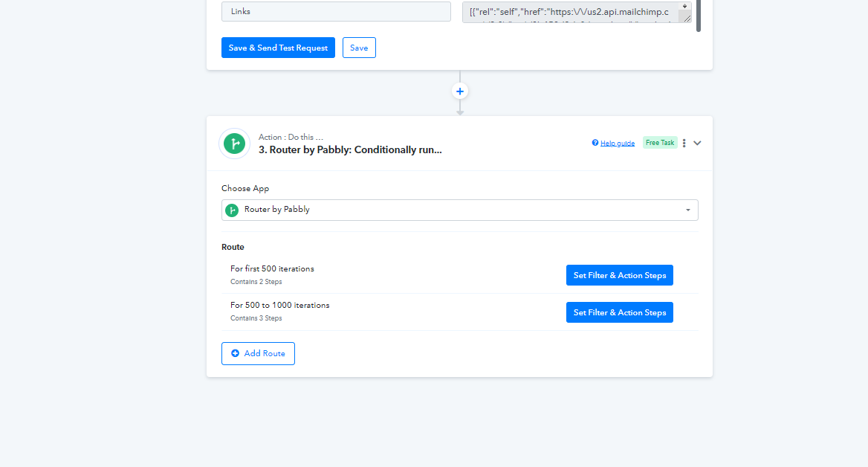
Task: Open the Choose App dropdown
Action: (459, 210)
